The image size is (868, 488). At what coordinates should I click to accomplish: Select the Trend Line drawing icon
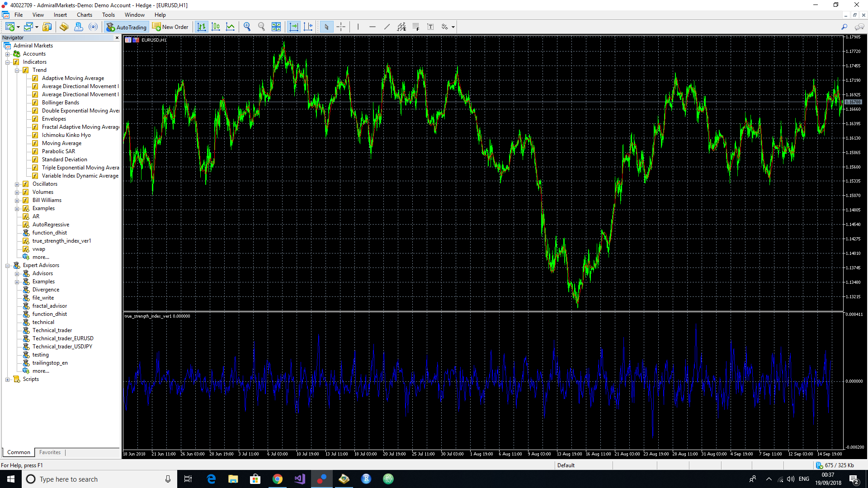point(387,27)
